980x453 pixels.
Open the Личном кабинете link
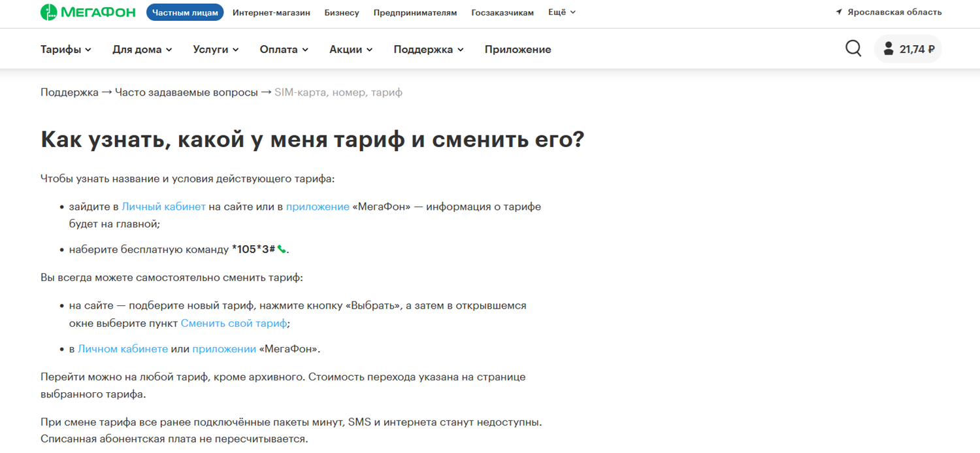click(x=123, y=349)
